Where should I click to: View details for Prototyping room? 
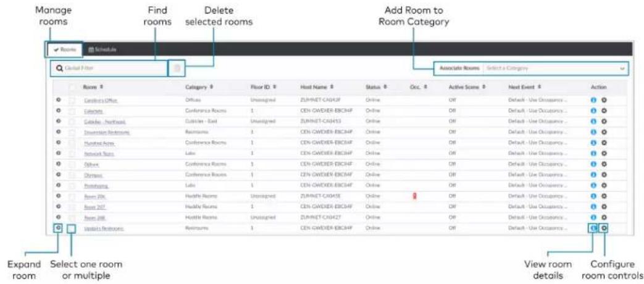tap(593, 185)
